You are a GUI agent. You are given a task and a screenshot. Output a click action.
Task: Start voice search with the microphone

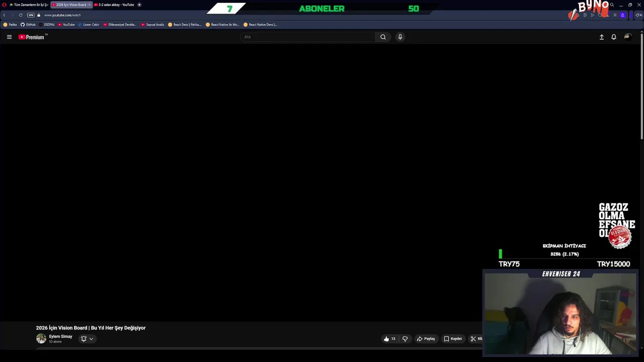400,37
